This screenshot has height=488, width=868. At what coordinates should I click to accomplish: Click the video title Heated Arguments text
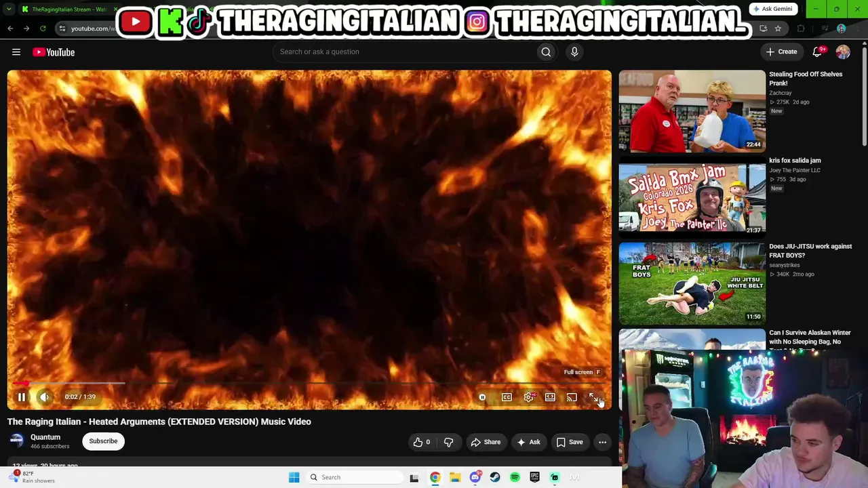[x=159, y=422]
